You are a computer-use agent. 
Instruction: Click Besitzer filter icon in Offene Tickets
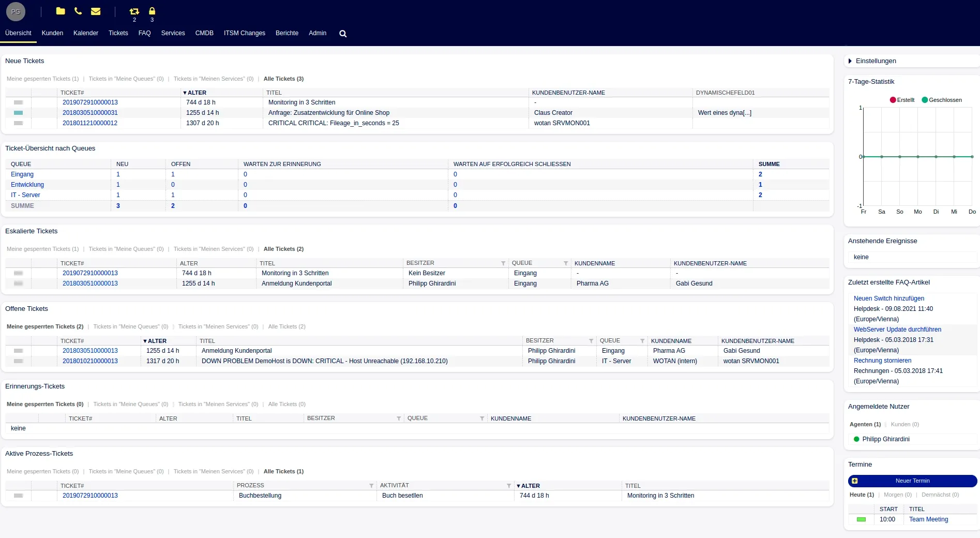(591, 341)
